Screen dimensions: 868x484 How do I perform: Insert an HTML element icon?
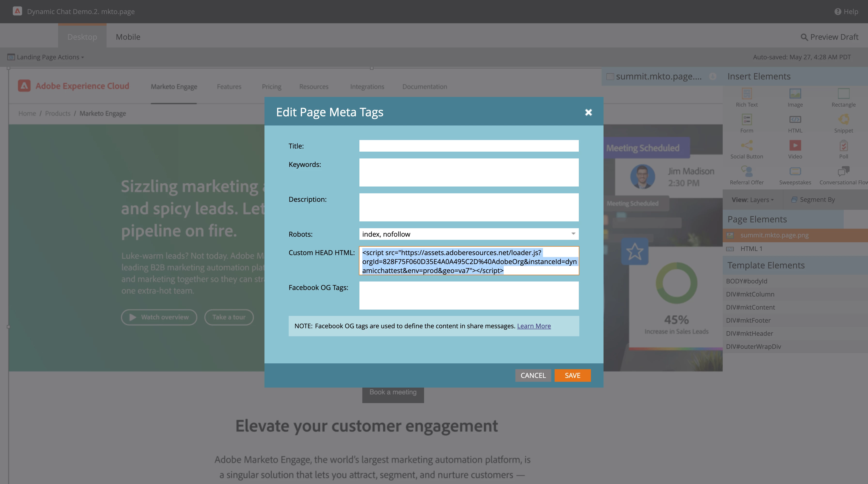[795, 120]
